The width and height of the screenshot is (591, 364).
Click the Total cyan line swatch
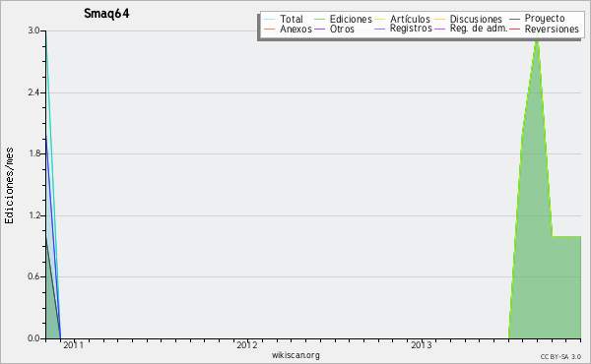(270, 19)
